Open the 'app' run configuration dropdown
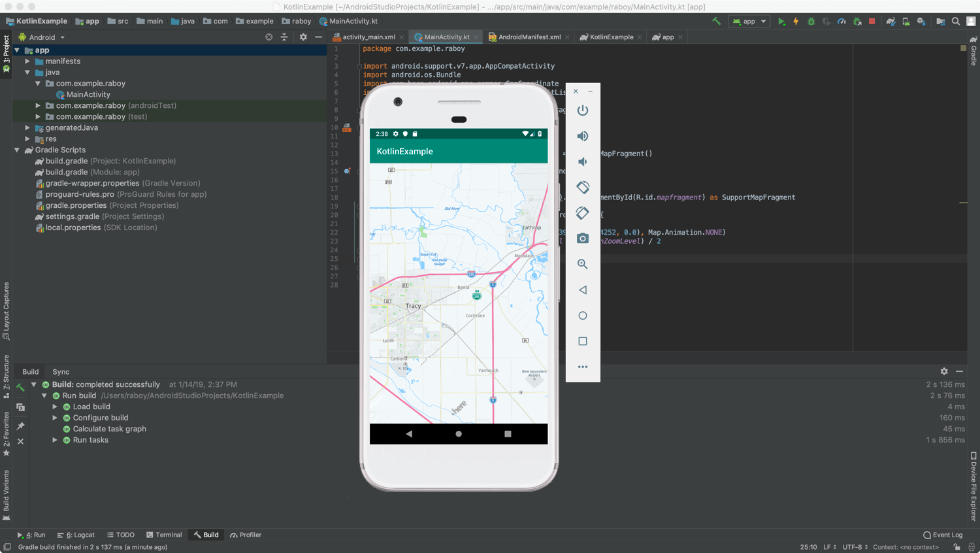 [x=749, y=21]
